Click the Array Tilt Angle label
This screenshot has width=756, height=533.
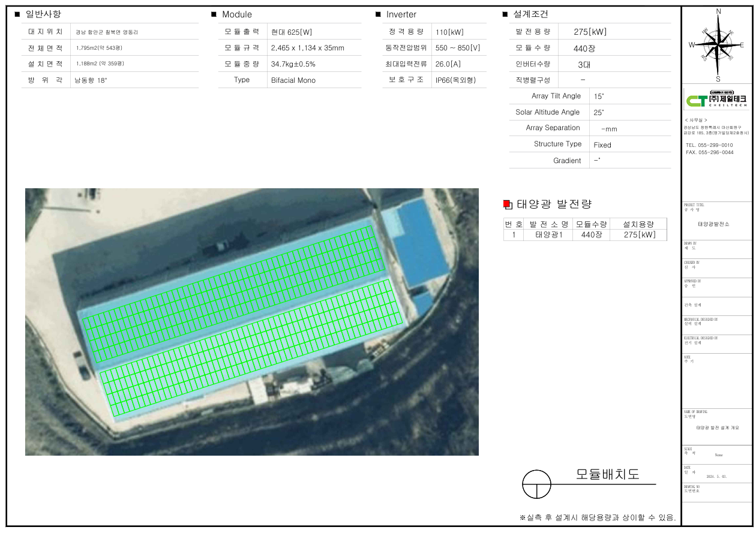tap(556, 96)
